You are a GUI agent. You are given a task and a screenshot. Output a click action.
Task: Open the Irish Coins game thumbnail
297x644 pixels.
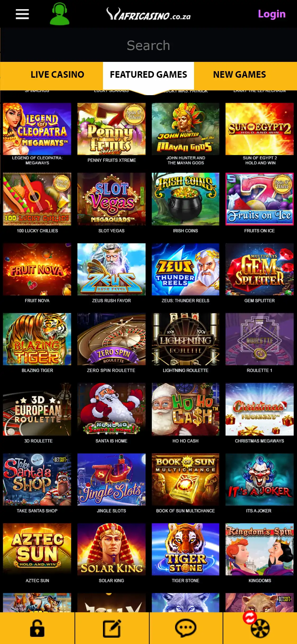click(185, 199)
